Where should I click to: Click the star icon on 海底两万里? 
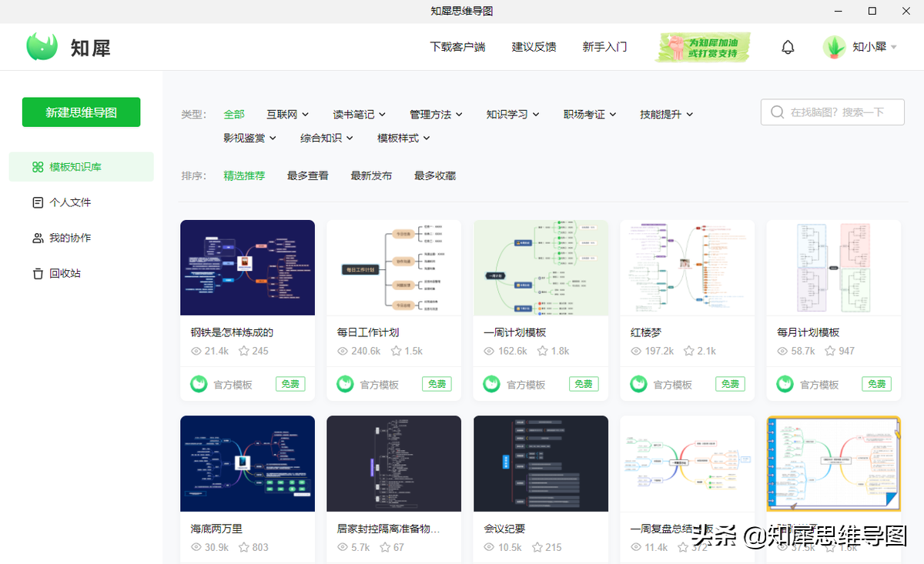point(243,547)
